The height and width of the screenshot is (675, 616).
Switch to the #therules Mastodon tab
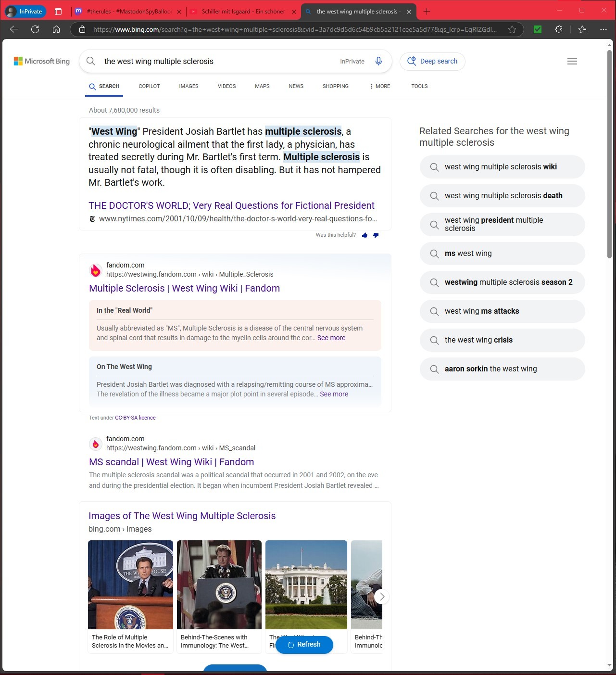pyautogui.click(x=129, y=12)
